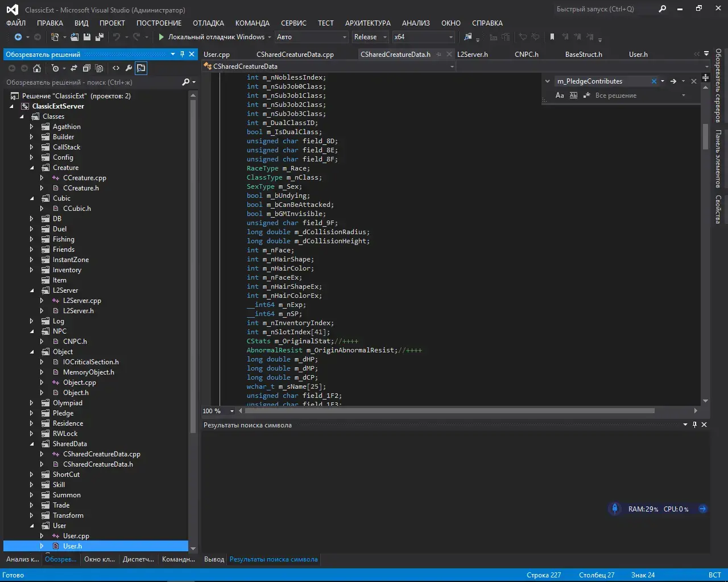The image size is (728, 582).
Task: Click the editor vertical scrollbar thumb
Action: point(705,136)
